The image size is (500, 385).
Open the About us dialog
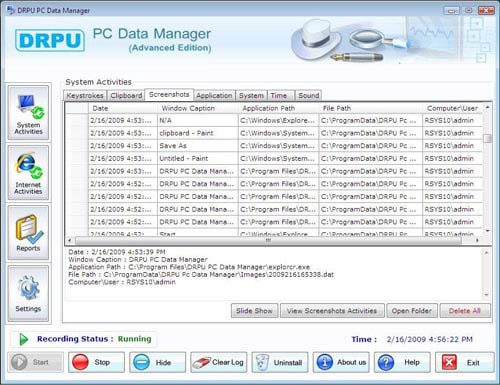click(341, 362)
